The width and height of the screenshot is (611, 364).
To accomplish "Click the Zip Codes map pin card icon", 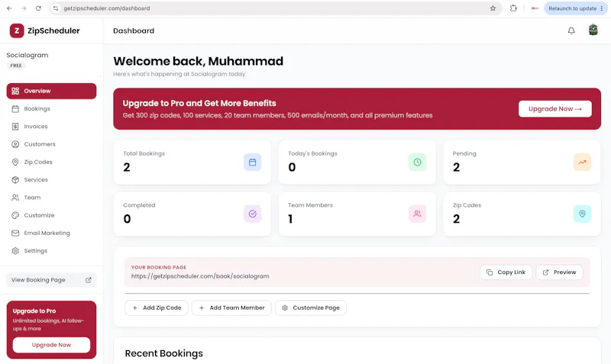I will [582, 214].
